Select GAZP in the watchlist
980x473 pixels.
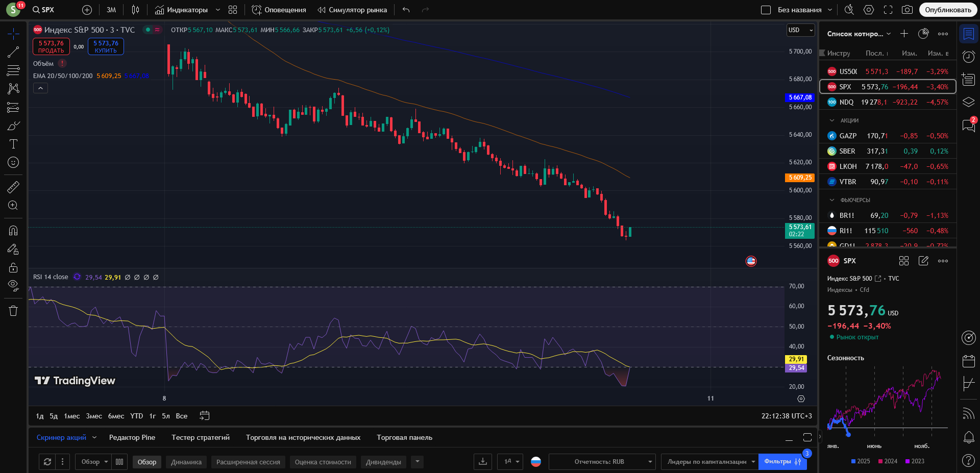click(x=888, y=136)
